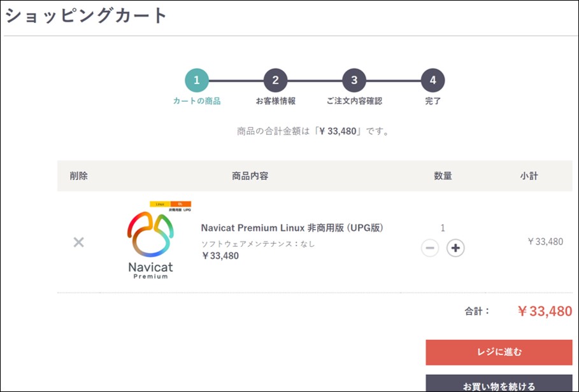Click the plus icon to increase quantity
This screenshot has height=392, width=579.
pos(455,247)
